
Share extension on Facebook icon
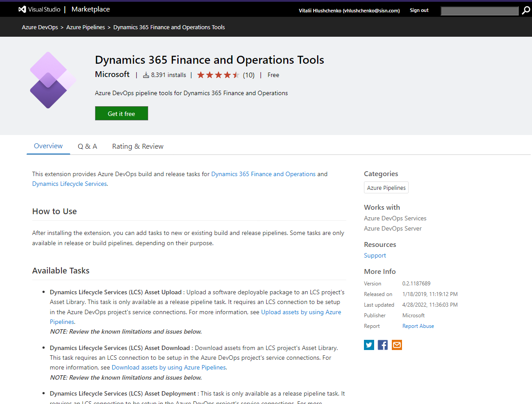click(383, 345)
